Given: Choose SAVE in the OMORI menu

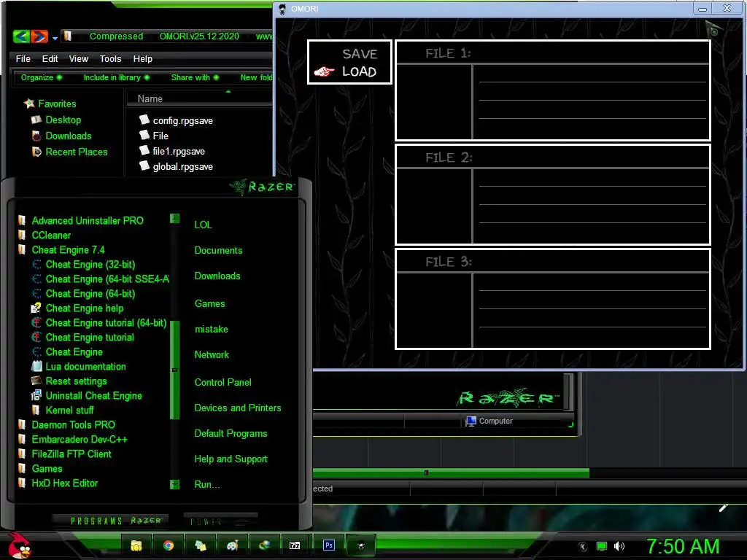Looking at the screenshot, I should pyautogui.click(x=360, y=54).
